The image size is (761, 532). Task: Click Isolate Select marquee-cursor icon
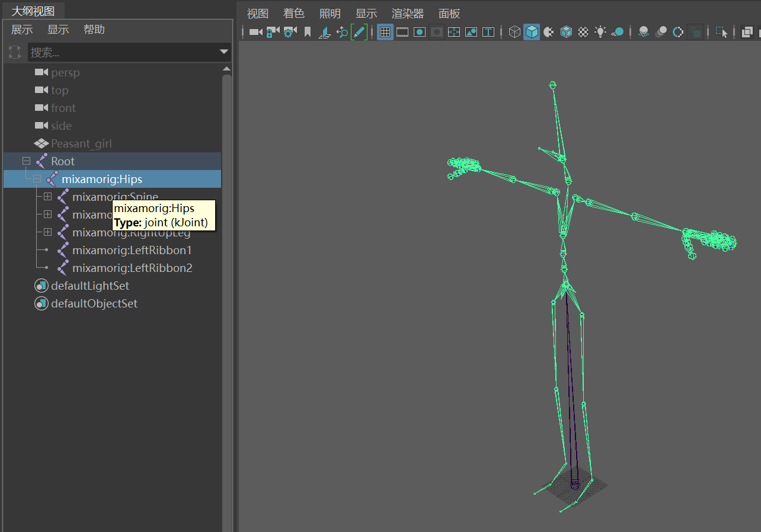point(722,32)
